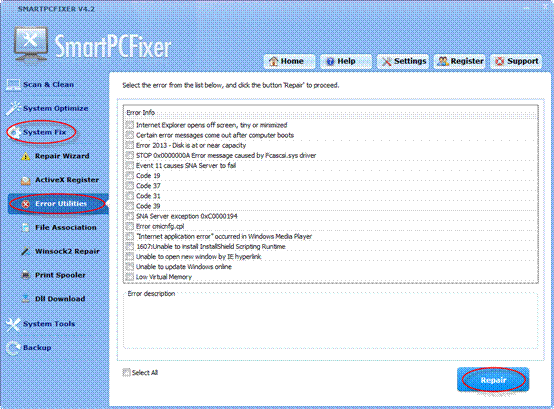
Task: Click the Backup circular arrow icon
Action: tap(13, 348)
